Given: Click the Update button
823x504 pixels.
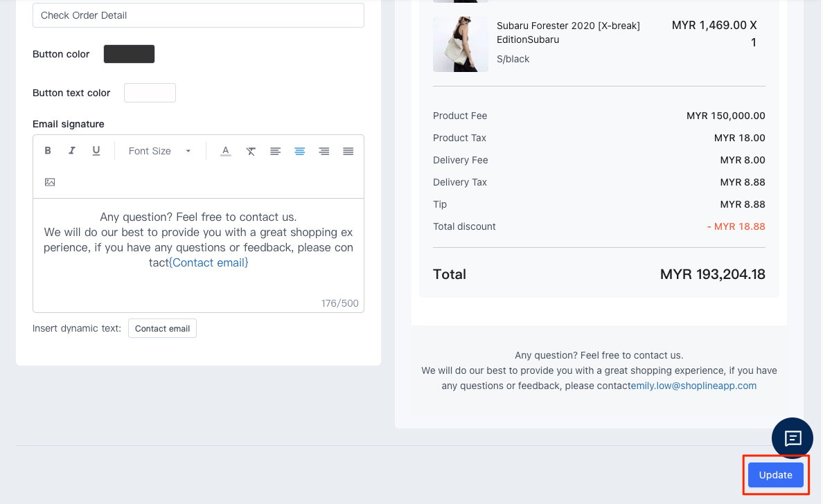Looking at the screenshot, I should 775,475.
